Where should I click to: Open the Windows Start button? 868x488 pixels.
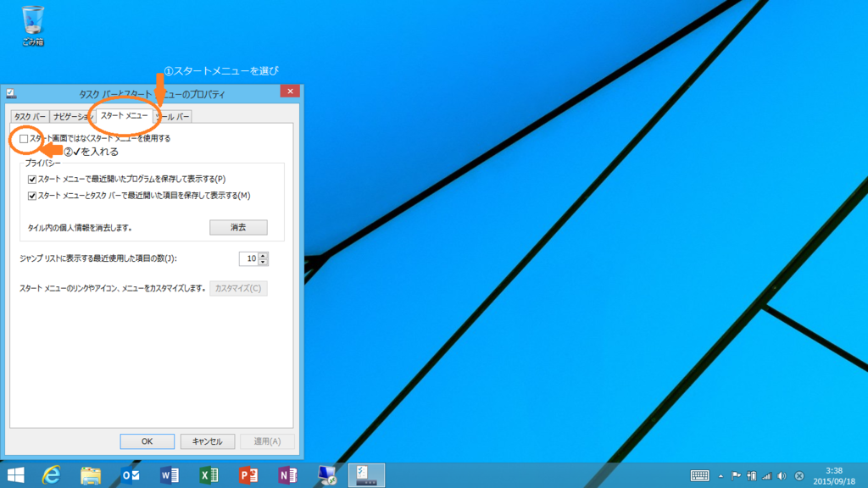(15, 475)
